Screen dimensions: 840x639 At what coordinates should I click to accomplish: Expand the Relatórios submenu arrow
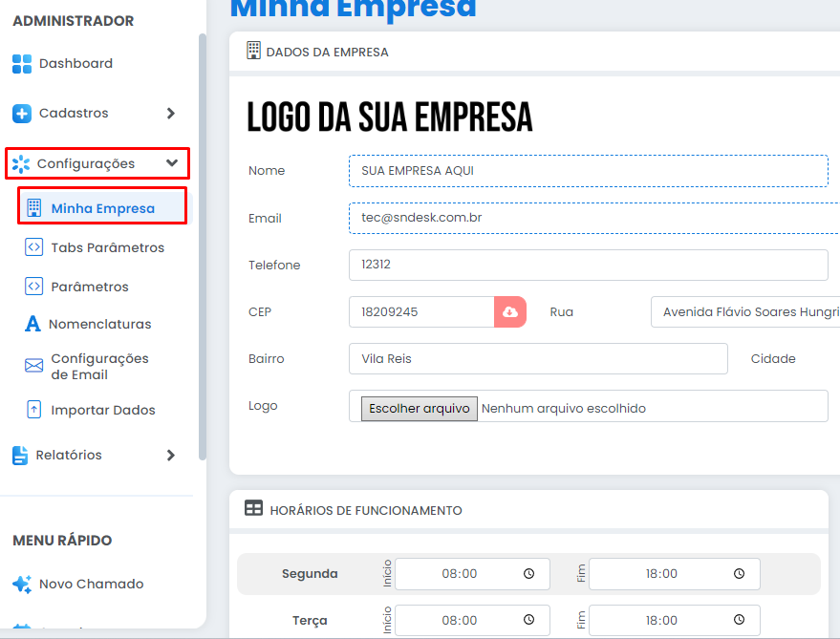point(171,456)
